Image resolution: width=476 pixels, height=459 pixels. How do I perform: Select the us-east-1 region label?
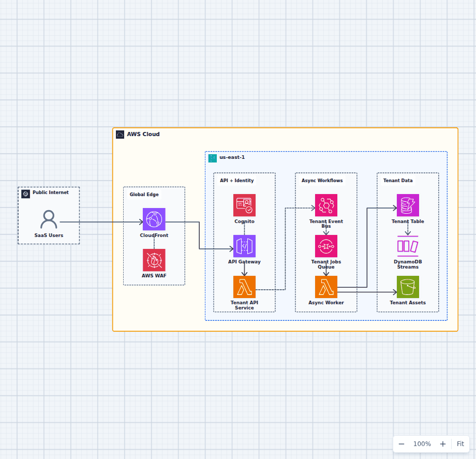(x=232, y=157)
